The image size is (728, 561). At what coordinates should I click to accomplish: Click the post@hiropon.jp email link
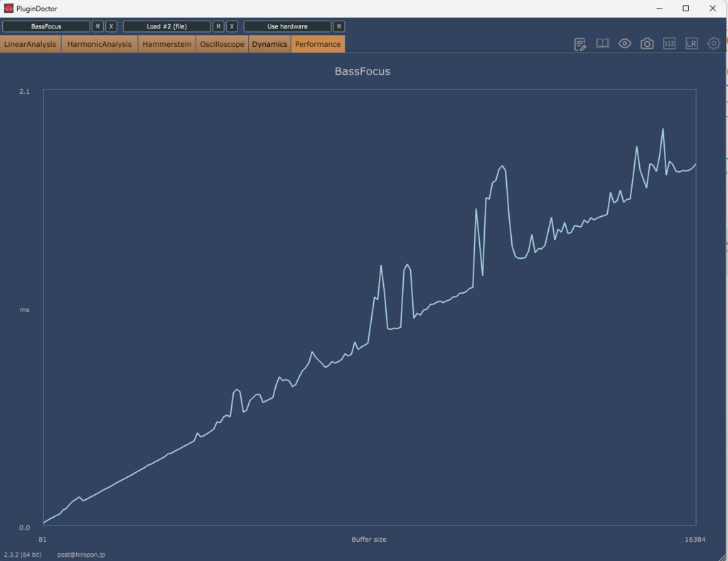[81, 555]
